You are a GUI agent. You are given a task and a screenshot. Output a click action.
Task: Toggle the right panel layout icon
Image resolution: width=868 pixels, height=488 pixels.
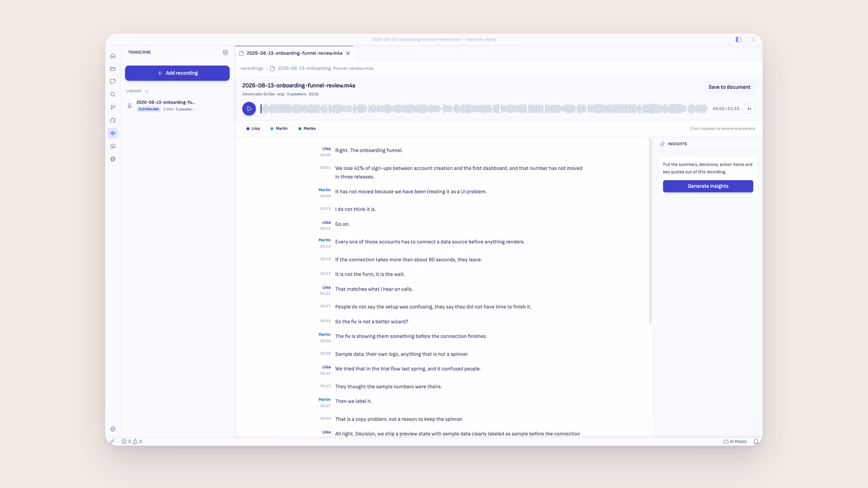coord(752,40)
